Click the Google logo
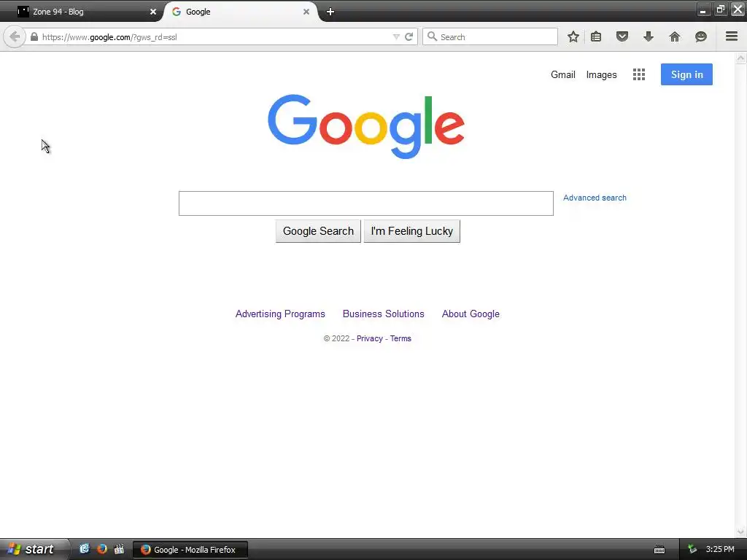Viewport: 747px width, 560px height. click(366, 126)
